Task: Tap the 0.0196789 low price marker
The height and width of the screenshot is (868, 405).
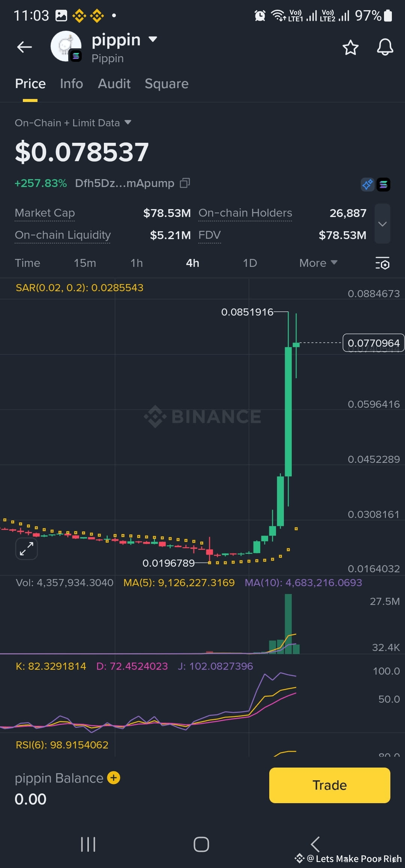Action: click(168, 563)
